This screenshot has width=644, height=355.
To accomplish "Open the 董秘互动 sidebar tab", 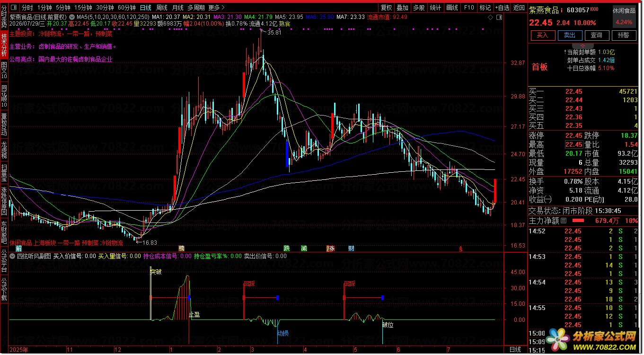I will tap(4, 124).
